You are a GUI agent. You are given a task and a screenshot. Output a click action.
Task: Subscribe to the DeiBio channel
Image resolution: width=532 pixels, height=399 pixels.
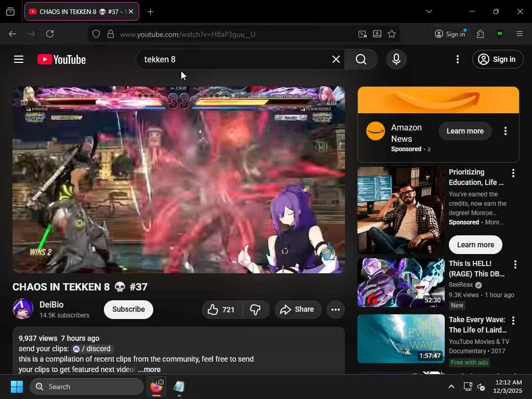pyautogui.click(x=128, y=310)
